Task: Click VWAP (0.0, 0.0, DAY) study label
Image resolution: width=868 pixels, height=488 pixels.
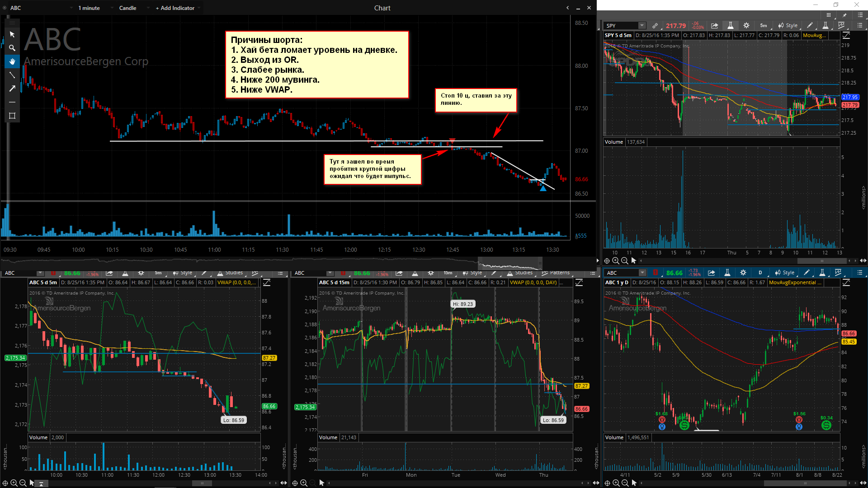Action: click(533, 282)
